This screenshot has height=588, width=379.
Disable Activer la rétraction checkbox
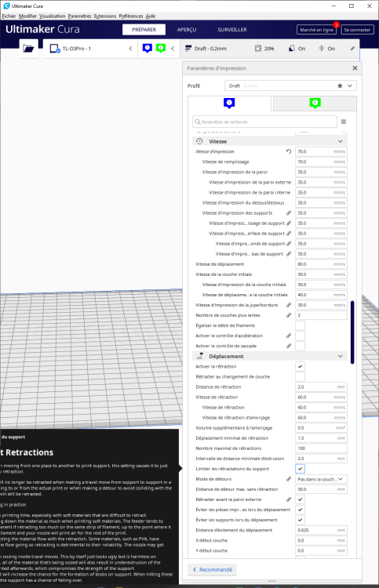click(301, 366)
